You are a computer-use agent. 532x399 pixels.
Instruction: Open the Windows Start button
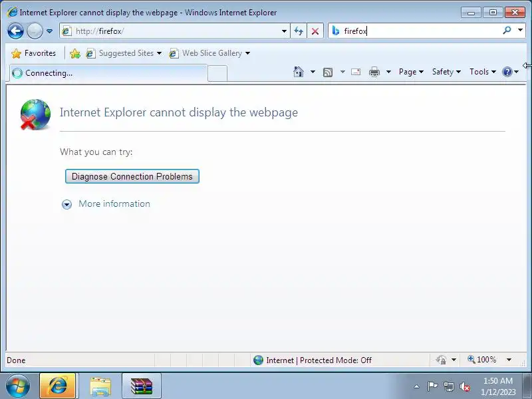click(17, 386)
